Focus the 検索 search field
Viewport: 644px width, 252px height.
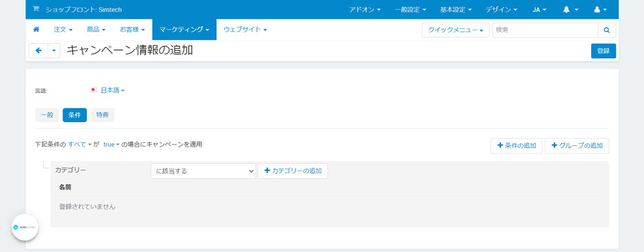click(545, 30)
